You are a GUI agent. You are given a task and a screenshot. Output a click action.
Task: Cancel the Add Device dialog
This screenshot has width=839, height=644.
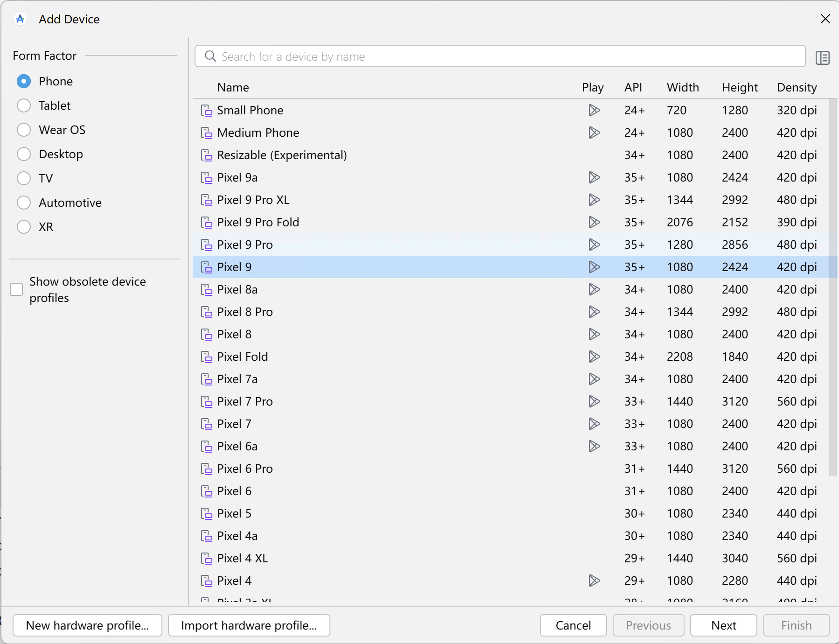point(573,625)
